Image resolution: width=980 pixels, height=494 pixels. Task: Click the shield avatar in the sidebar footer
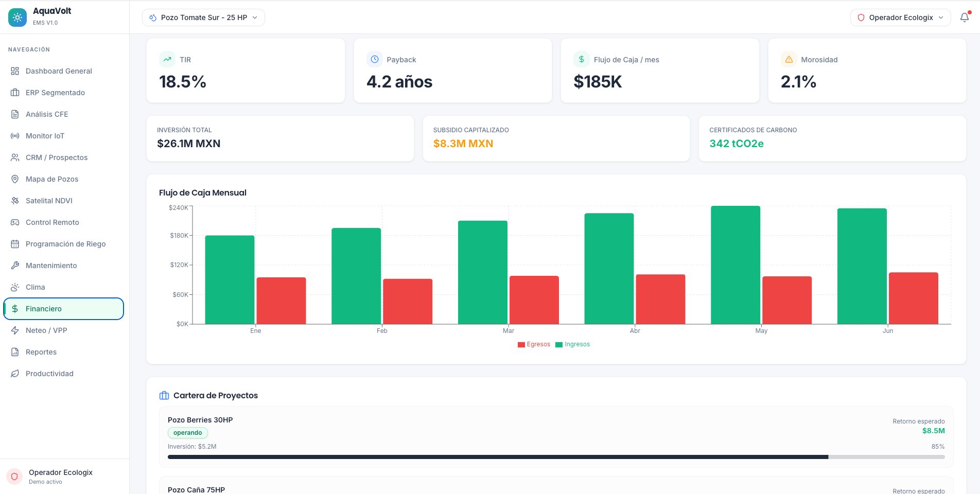point(14,477)
